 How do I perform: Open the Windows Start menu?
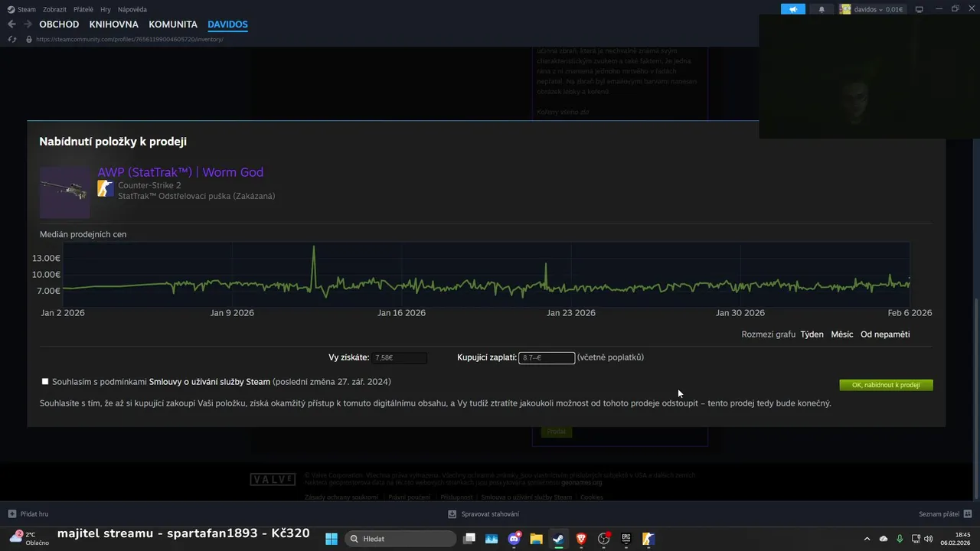click(332, 539)
